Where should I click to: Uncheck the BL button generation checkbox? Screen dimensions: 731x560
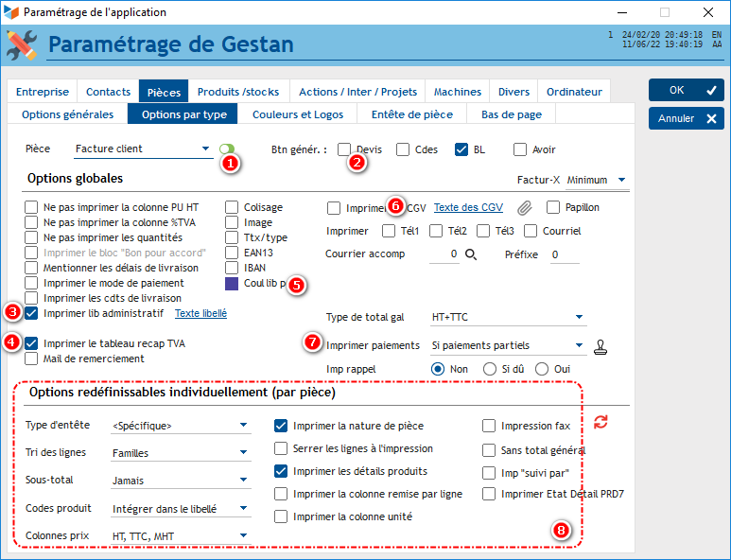(461, 149)
